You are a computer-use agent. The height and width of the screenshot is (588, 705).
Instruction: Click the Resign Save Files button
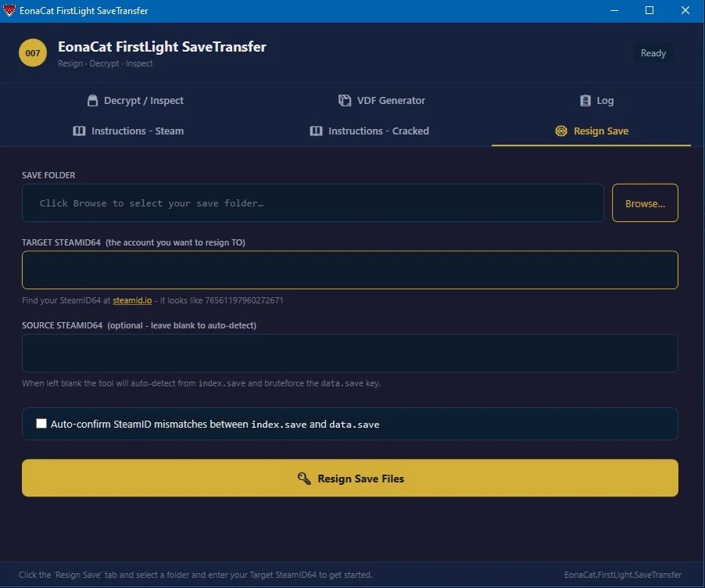click(350, 478)
